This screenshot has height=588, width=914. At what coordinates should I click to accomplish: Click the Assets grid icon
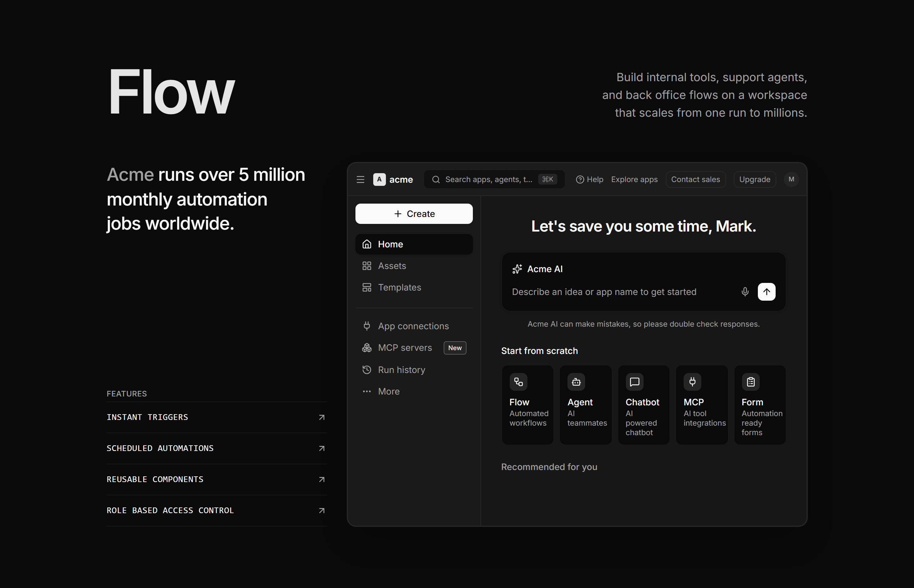pyautogui.click(x=367, y=266)
